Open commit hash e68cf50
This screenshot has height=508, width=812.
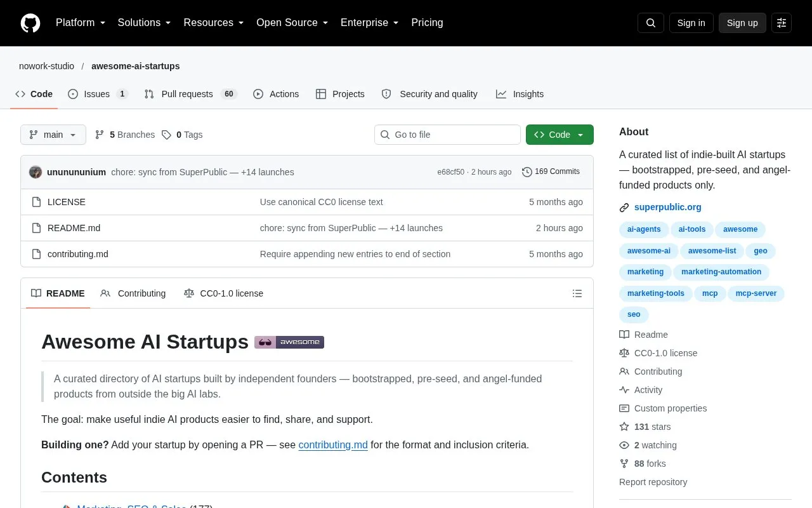451,172
